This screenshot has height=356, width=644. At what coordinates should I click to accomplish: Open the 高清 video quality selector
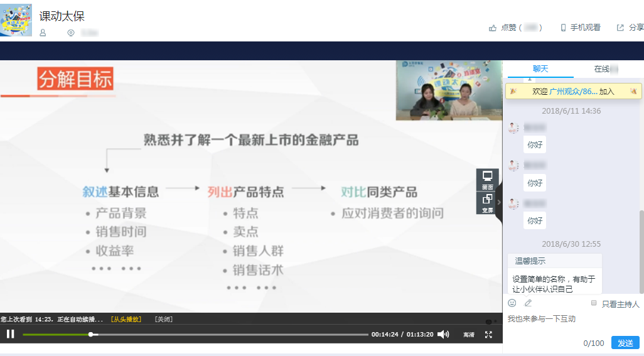(x=469, y=335)
